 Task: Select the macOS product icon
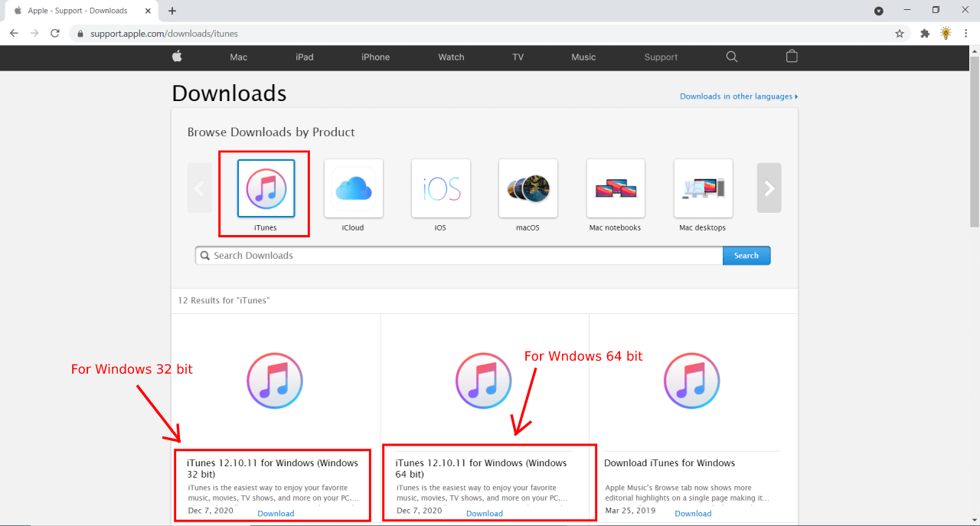pos(528,188)
